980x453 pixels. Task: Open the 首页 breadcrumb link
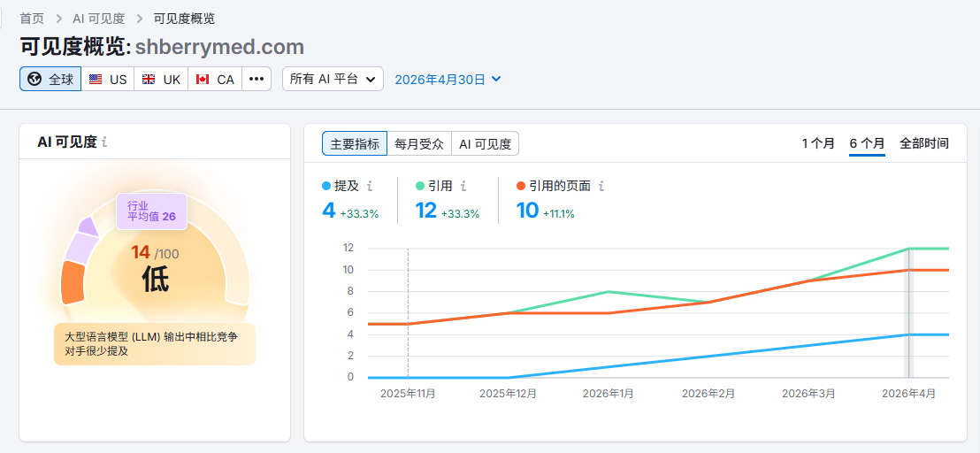click(x=32, y=19)
